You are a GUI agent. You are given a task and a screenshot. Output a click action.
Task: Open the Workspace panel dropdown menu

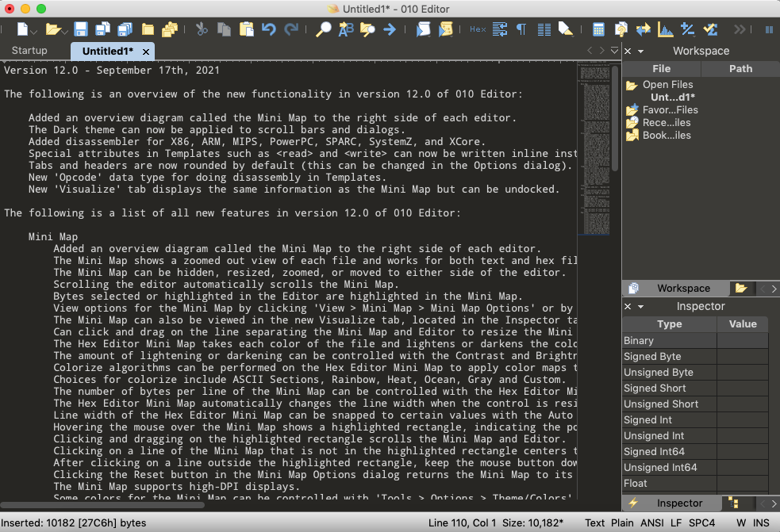pos(640,52)
